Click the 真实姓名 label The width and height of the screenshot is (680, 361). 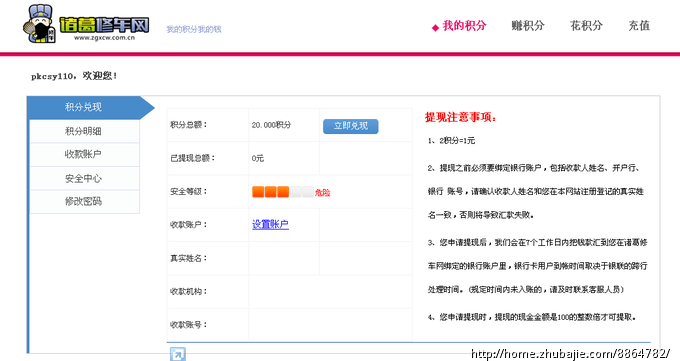(189, 258)
